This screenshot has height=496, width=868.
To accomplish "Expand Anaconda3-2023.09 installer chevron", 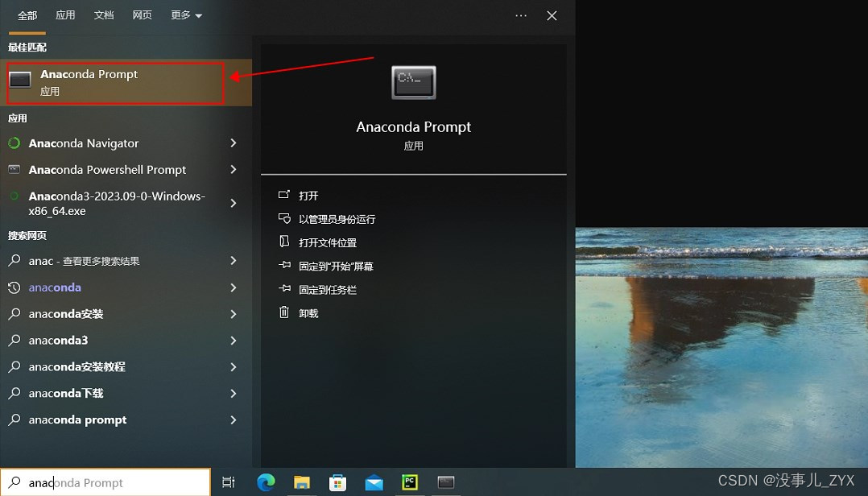I will [x=233, y=203].
